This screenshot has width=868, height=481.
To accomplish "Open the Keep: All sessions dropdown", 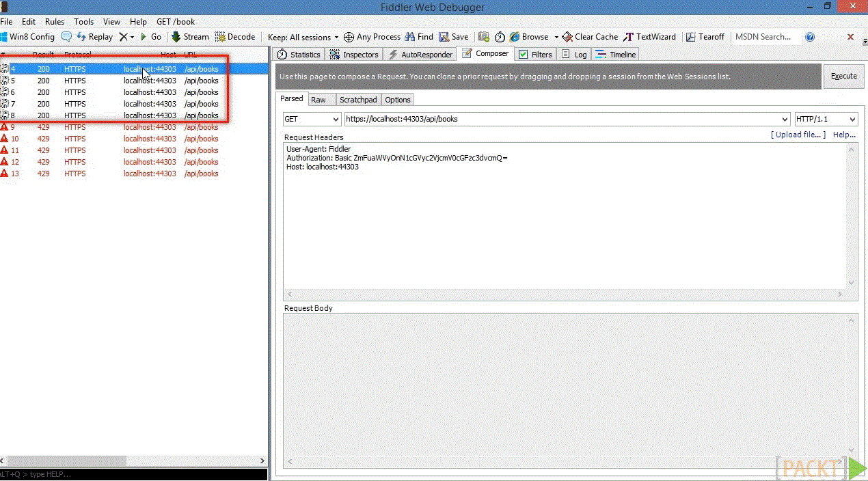I will click(304, 37).
